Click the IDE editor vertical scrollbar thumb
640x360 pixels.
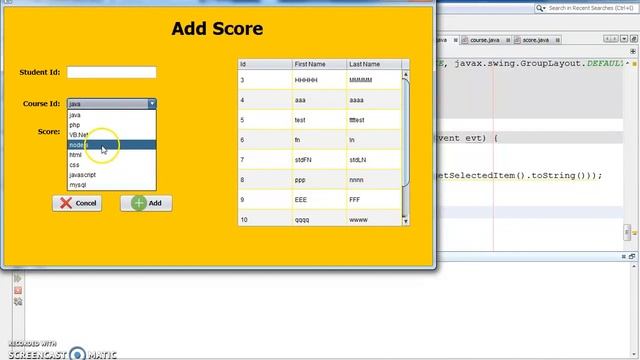pos(627,232)
